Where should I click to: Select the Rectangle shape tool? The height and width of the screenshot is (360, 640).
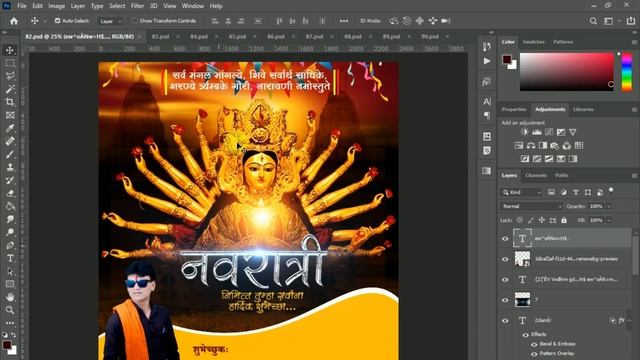pos(10,284)
